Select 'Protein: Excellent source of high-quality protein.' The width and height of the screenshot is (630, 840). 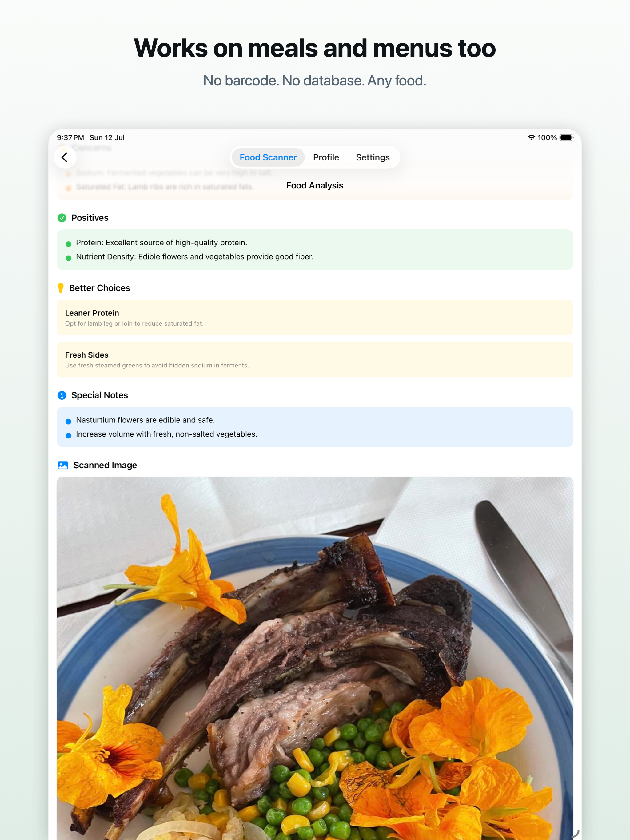[161, 243]
